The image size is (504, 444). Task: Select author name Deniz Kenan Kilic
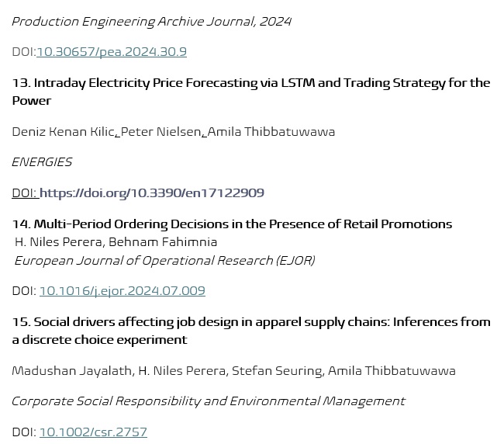click(x=64, y=131)
